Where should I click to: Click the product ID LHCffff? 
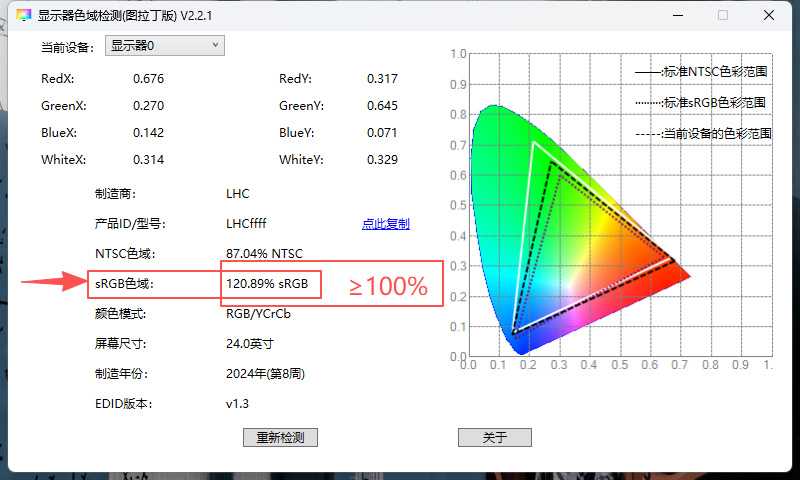click(246, 223)
